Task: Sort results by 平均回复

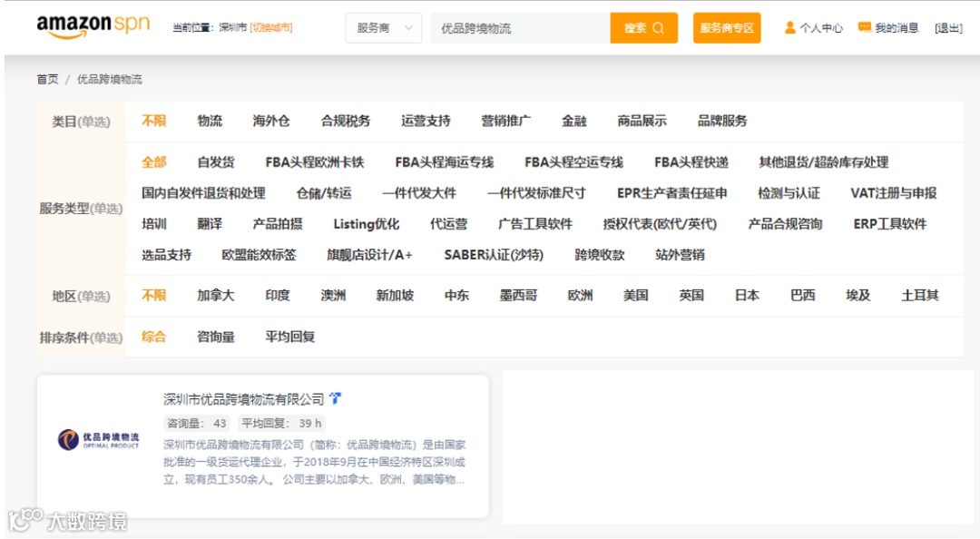Action: point(290,337)
